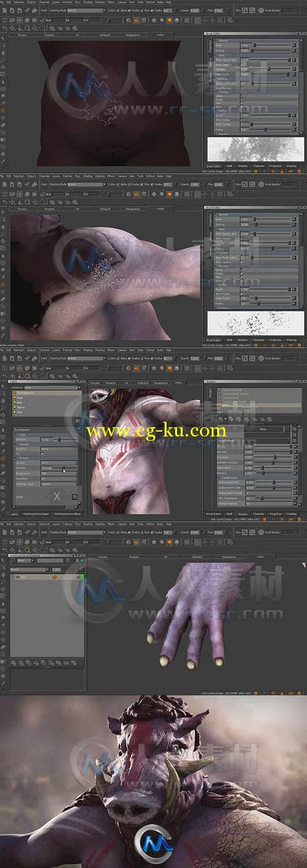The image size is (307, 868).
Task: Select the Base layer row
Action: (47, 577)
